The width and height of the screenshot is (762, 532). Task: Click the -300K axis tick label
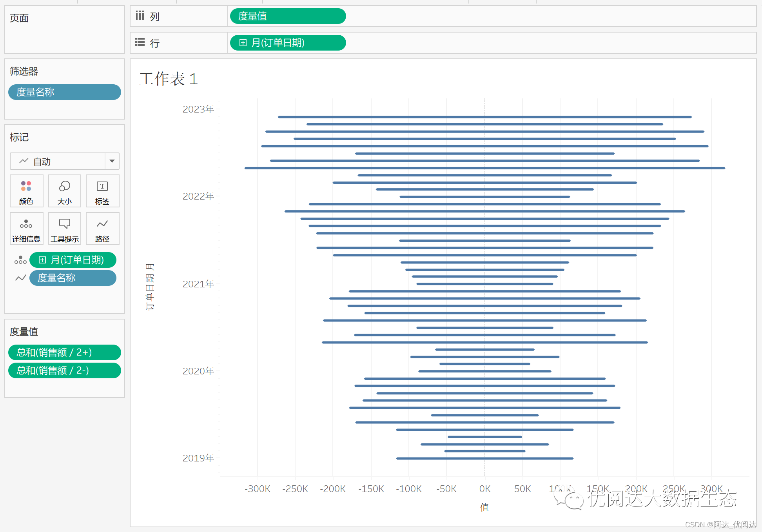(258, 489)
